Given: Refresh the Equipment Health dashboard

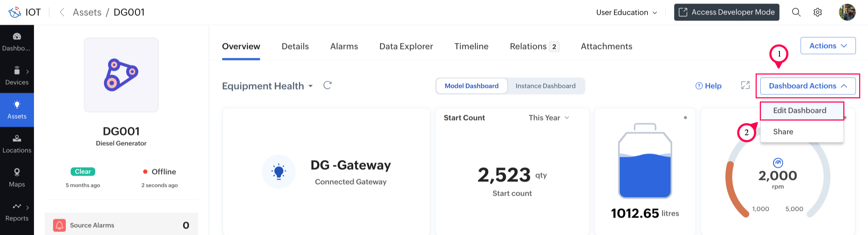Looking at the screenshot, I should coord(327,85).
